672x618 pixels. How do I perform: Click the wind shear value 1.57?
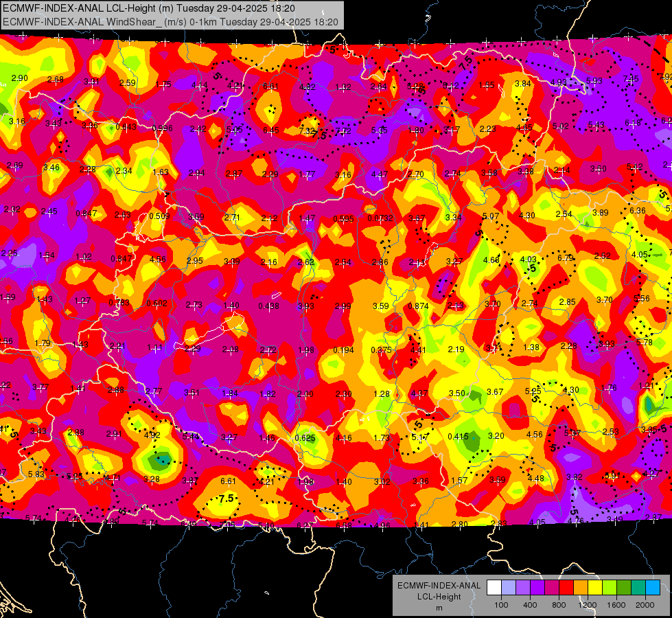click(459, 481)
